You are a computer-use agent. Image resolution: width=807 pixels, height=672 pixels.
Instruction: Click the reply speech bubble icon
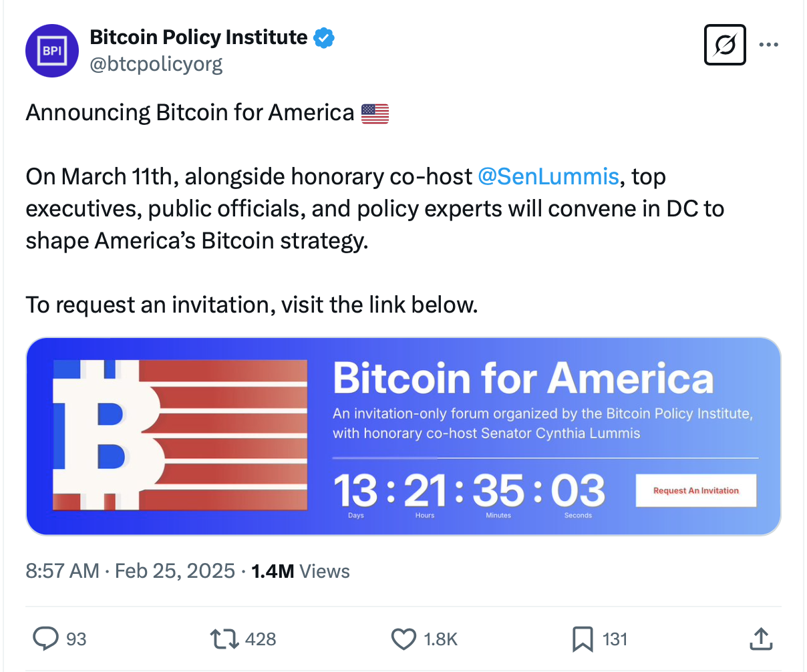pos(45,639)
